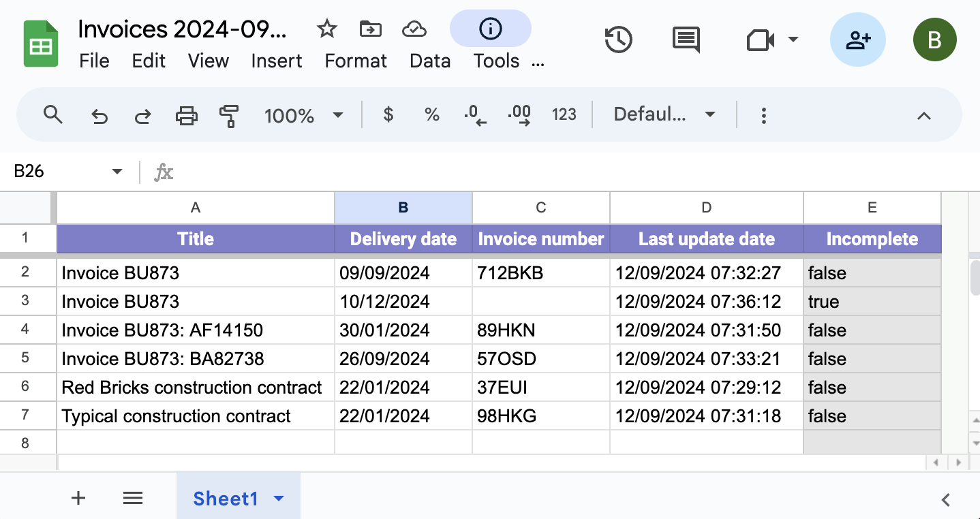Search the menus magnifier icon
980x519 pixels.
tap(52, 114)
